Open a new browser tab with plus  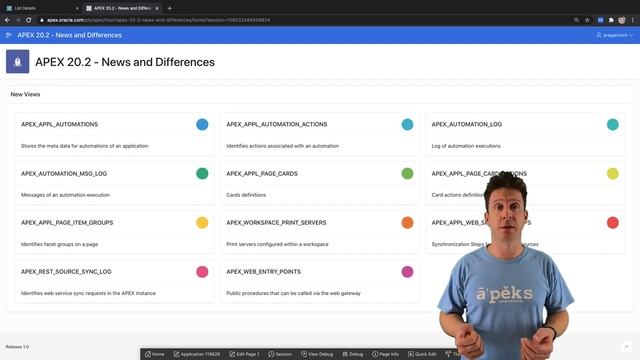point(169,8)
